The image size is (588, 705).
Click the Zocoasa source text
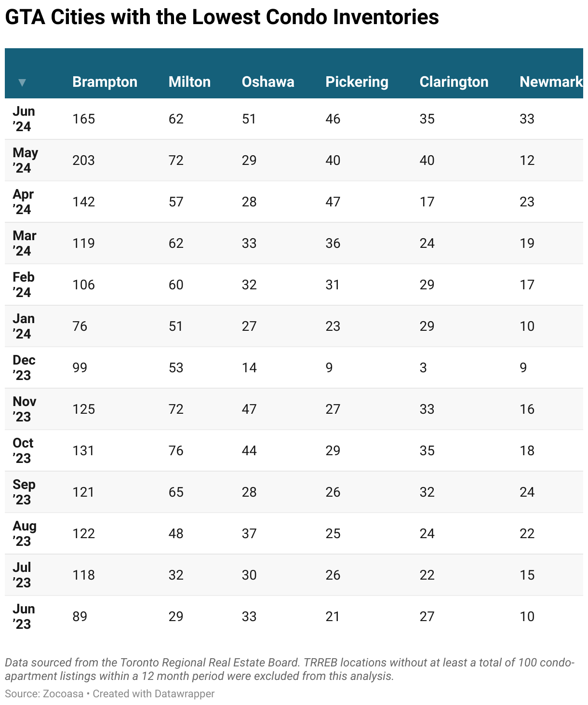coord(63,693)
